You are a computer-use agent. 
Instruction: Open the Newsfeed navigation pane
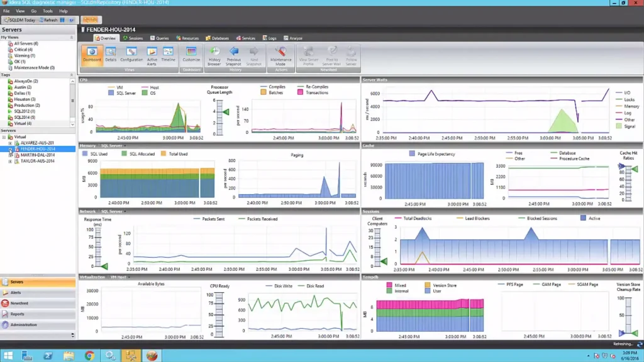pos(38,304)
